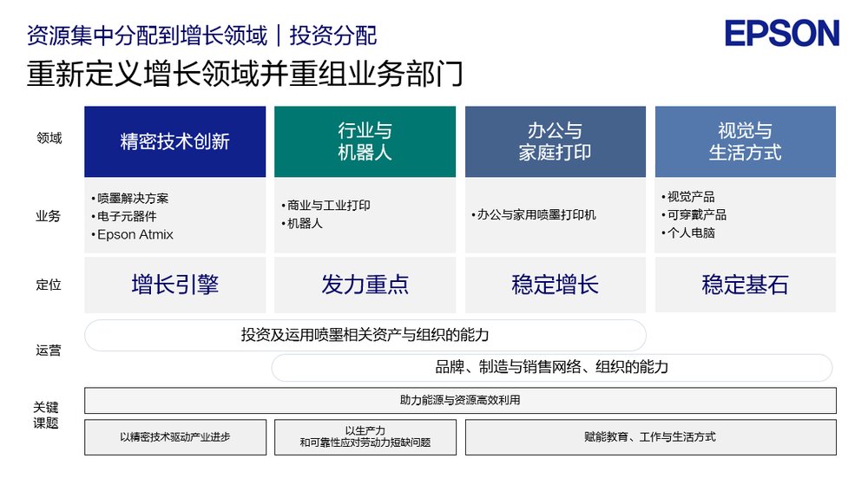Click the 稳定增长 positioning box
Viewport: 868px width, 485px height.
[555, 285]
